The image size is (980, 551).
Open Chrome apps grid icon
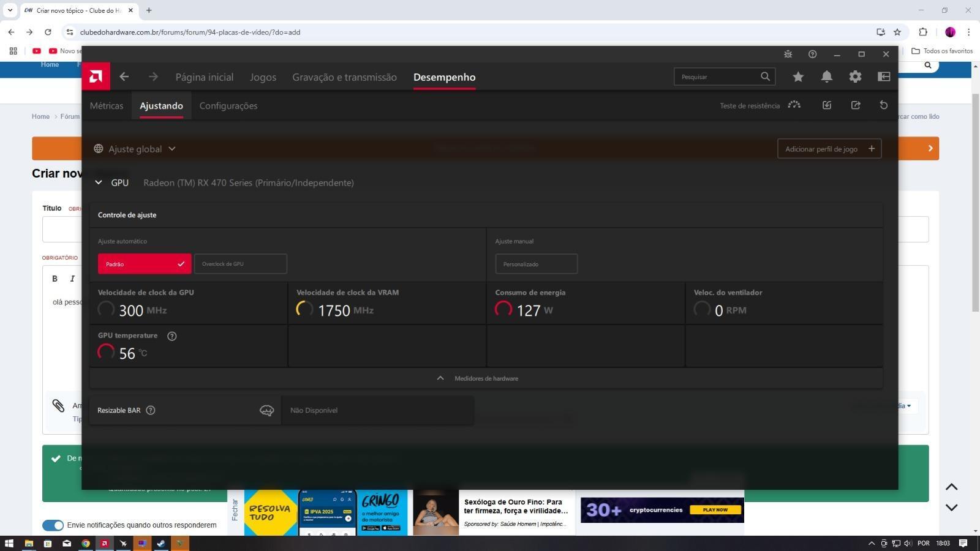(13, 51)
